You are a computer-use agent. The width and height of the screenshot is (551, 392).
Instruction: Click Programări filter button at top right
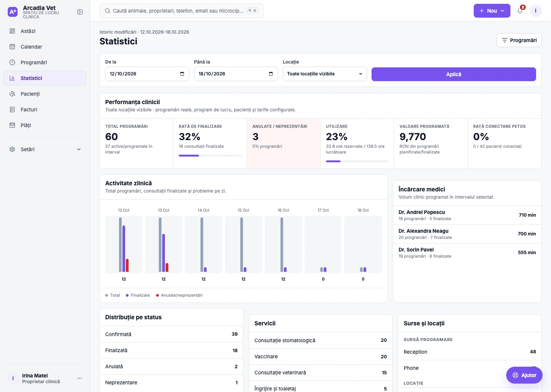click(519, 40)
